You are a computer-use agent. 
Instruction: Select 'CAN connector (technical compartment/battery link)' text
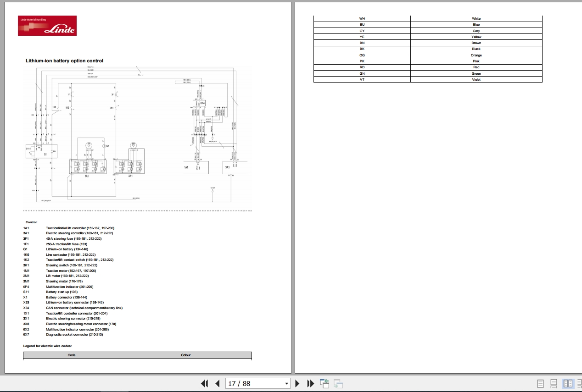[x=84, y=308]
